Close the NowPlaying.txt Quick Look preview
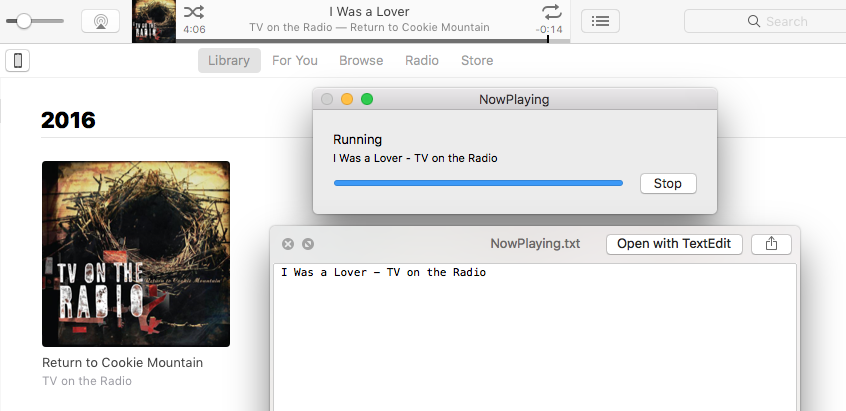The image size is (846, 411). pos(288,244)
